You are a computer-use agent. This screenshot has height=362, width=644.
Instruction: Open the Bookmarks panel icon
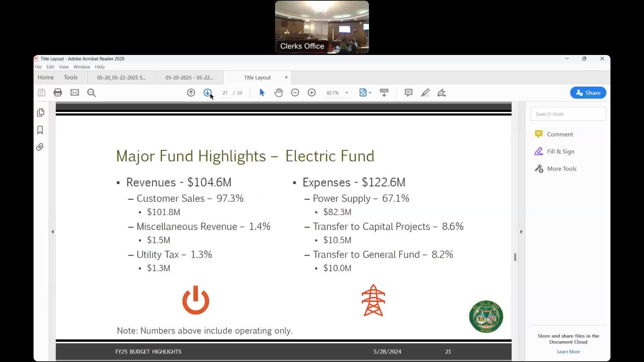point(40,130)
